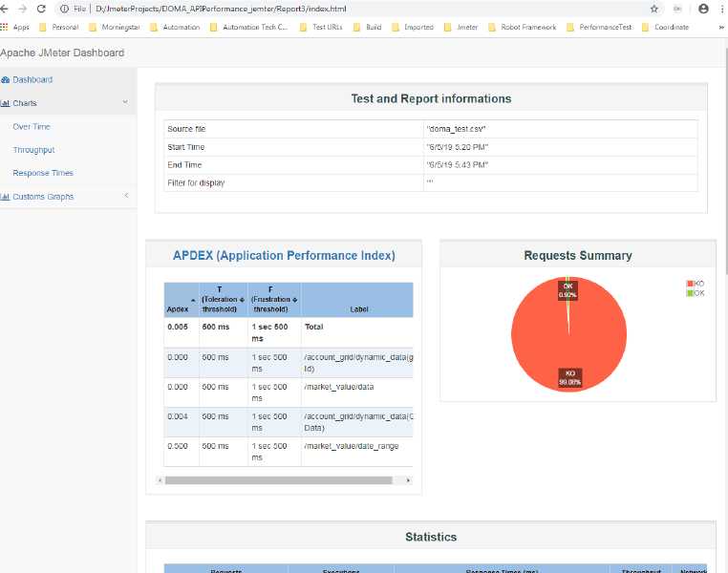This screenshot has width=728, height=573.
Task: Click the browser vertical scrollbar thumb
Action: click(x=725, y=160)
